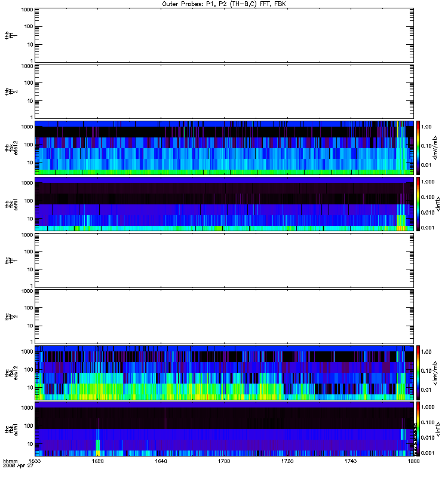Click the plot title "Outer Probes: P1, P2 (TH-B,C) FFT, FBK"

point(224,4)
